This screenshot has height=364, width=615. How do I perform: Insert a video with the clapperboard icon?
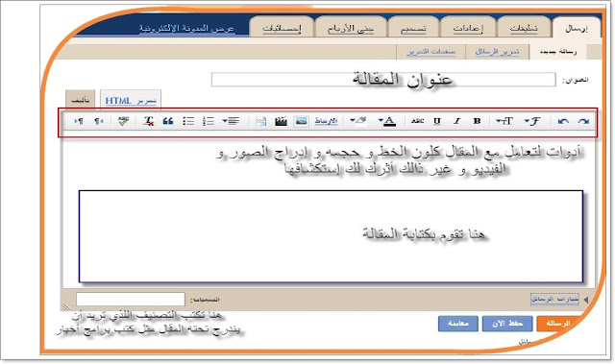point(281,121)
